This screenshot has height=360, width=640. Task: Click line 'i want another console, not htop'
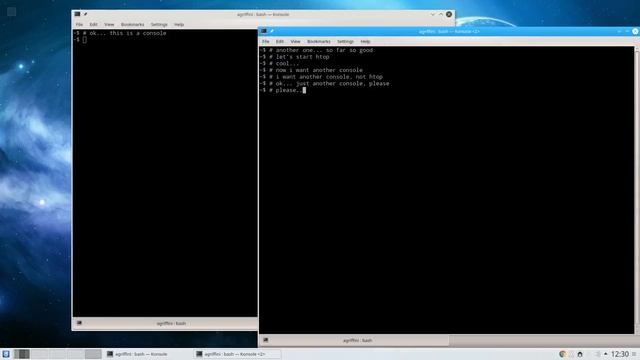click(329, 77)
